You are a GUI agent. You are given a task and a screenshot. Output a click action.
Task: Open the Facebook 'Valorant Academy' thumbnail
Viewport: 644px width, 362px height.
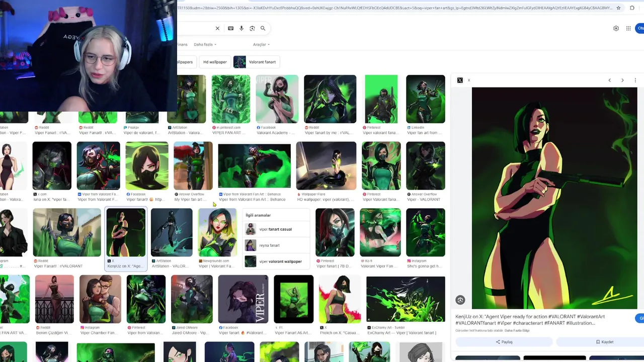coord(277,99)
